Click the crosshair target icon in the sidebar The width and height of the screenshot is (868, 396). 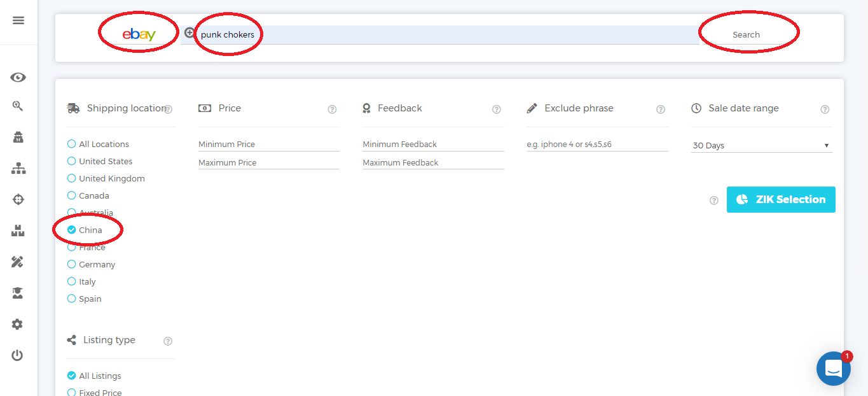pyautogui.click(x=18, y=199)
